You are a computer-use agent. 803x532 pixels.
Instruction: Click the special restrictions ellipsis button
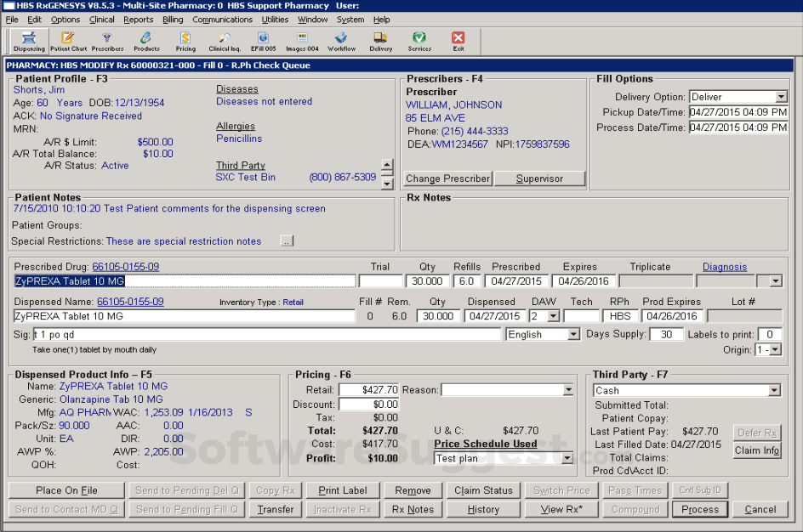(x=287, y=241)
